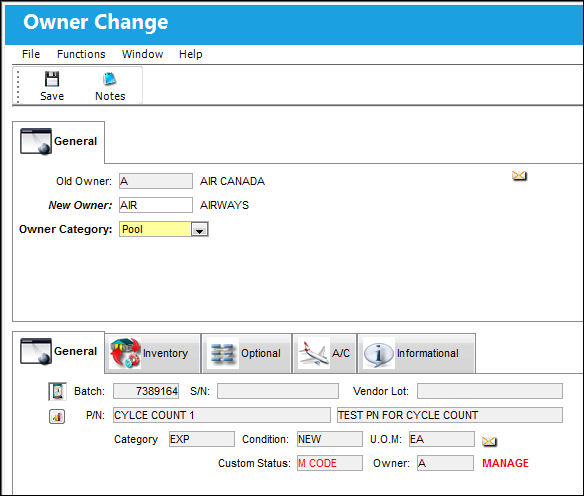Click the A/C tab airplane icon
The width and height of the screenshot is (584, 496).
point(314,353)
